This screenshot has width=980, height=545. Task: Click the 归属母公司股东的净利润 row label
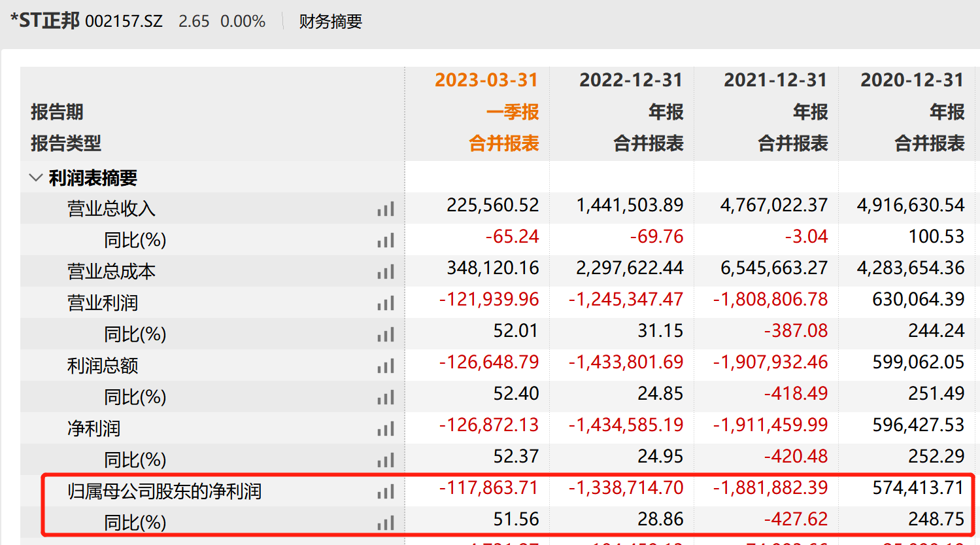pyautogui.click(x=165, y=491)
